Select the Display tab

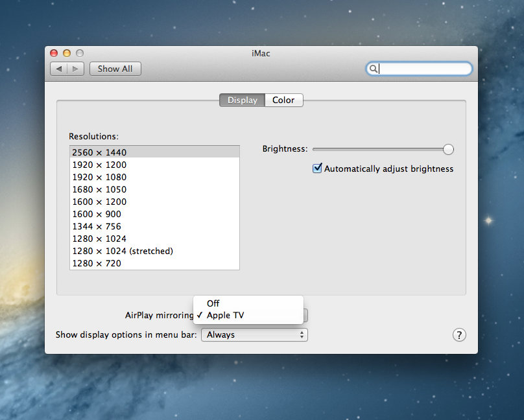242,100
